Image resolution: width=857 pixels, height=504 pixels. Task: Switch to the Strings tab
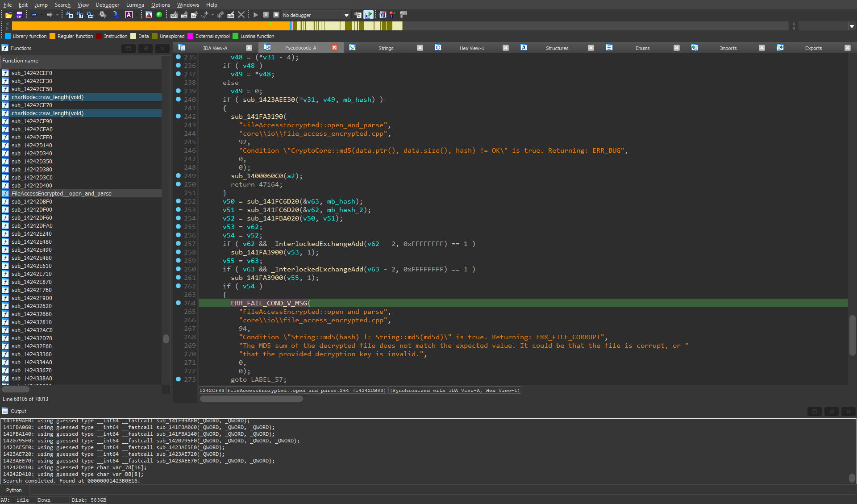(386, 48)
